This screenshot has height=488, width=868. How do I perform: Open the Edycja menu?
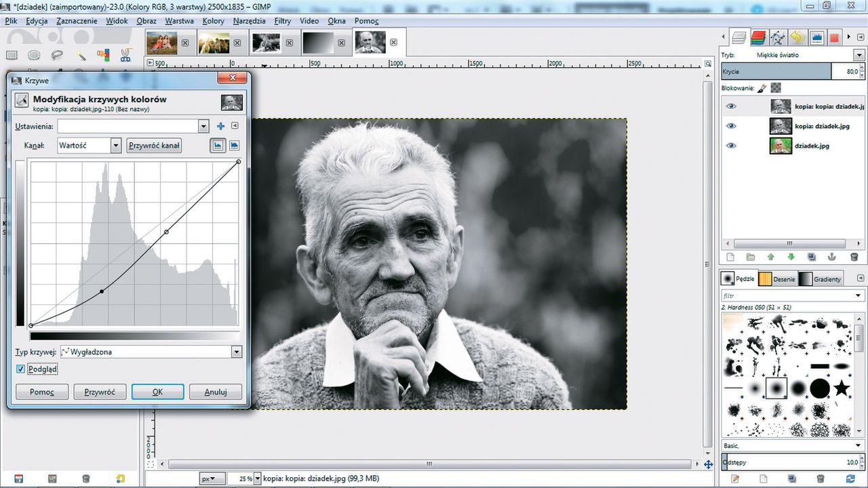tap(37, 21)
